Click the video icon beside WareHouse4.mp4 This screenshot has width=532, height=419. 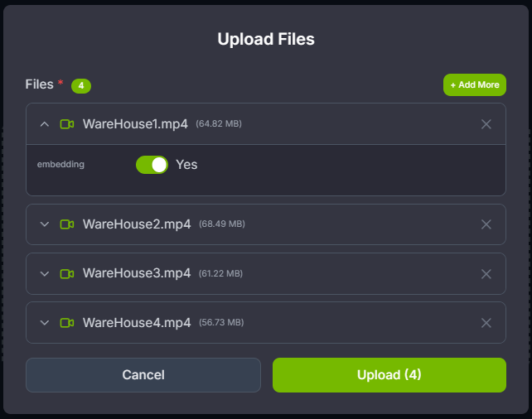[x=67, y=322]
